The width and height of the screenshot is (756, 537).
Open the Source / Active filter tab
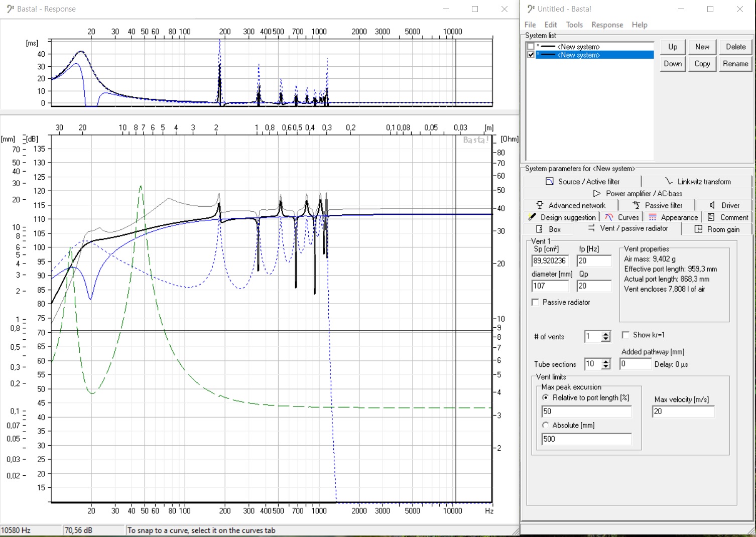click(582, 181)
